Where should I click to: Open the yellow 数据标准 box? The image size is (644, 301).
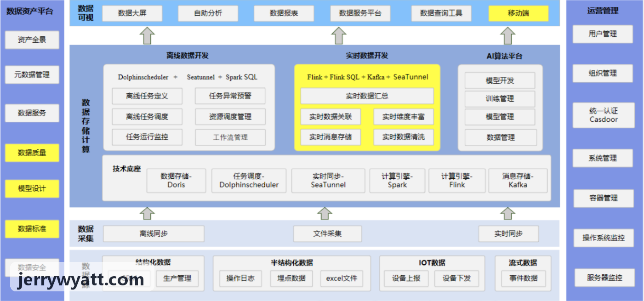pyautogui.click(x=32, y=229)
